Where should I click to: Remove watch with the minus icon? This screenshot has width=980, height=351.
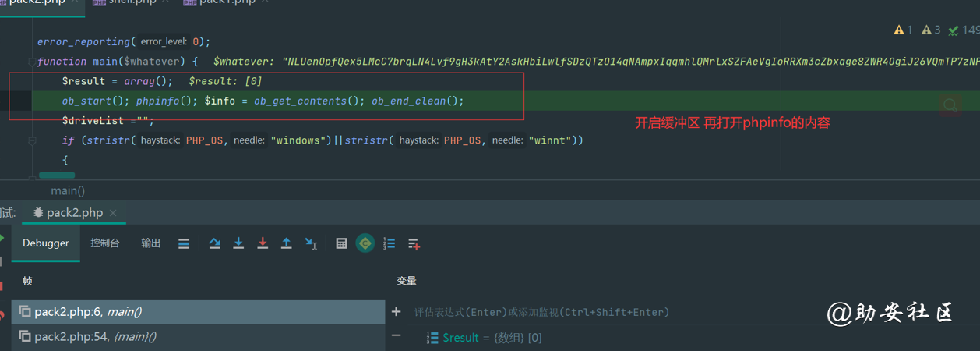click(x=397, y=335)
